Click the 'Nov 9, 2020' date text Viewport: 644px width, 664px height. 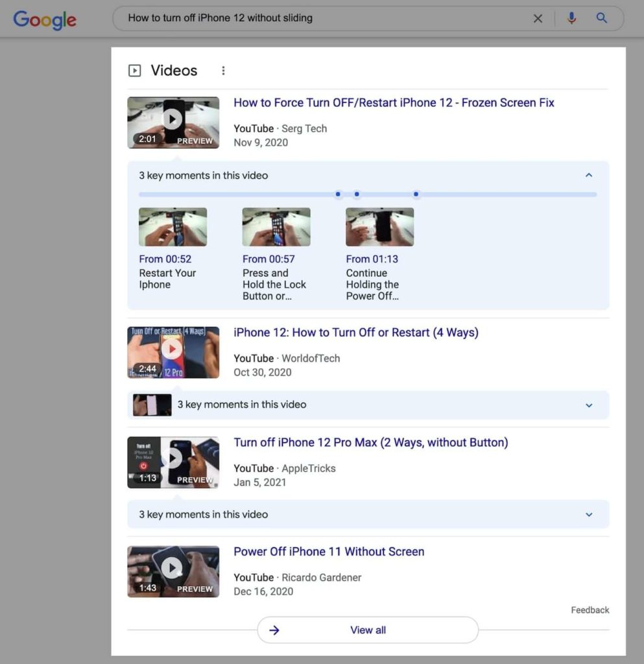coord(261,143)
